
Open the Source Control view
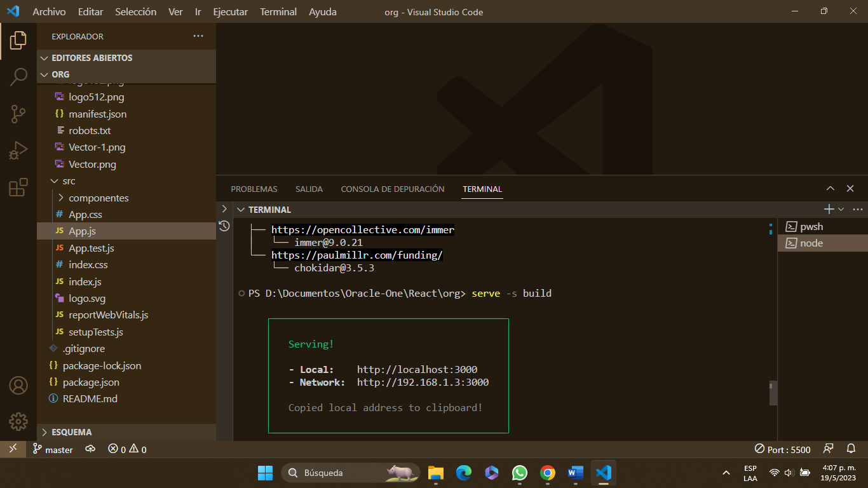click(18, 114)
